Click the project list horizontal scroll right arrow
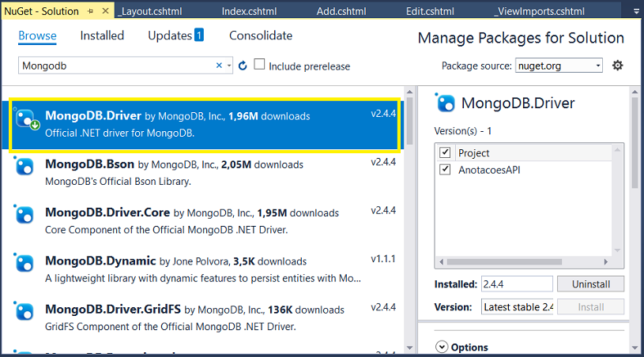Viewport: 644px width, 357px height. pos(605,261)
